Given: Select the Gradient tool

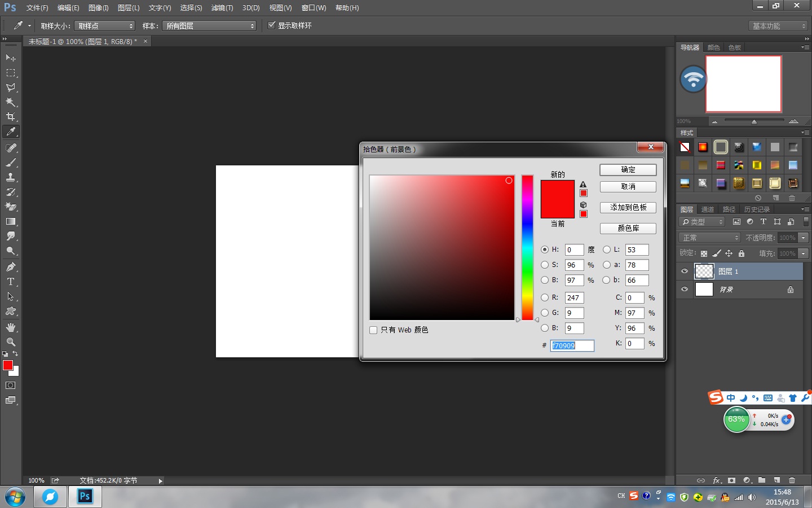Looking at the screenshot, I should pyautogui.click(x=11, y=221).
